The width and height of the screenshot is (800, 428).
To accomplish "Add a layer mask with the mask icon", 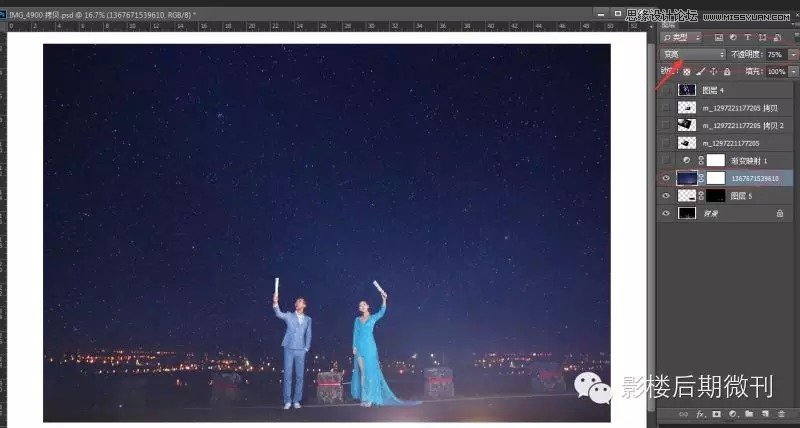I will [716, 414].
